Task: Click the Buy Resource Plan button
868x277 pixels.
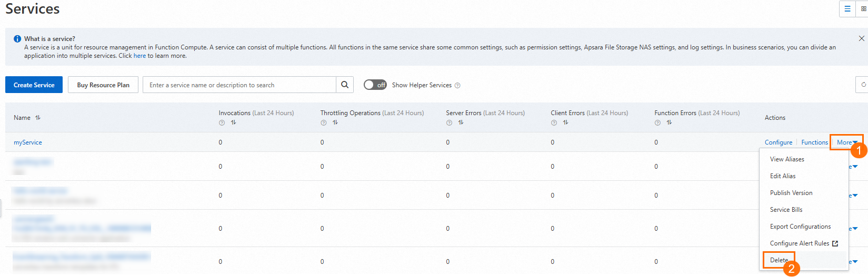Action: (103, 85)
